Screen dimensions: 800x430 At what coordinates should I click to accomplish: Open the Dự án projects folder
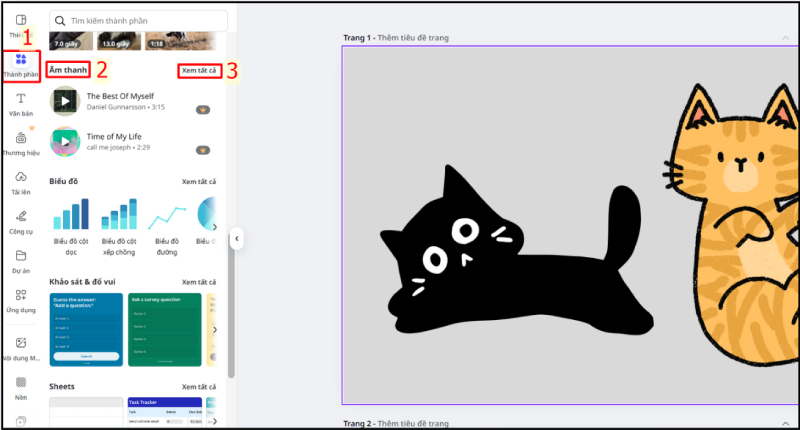(x=21, y=260)
